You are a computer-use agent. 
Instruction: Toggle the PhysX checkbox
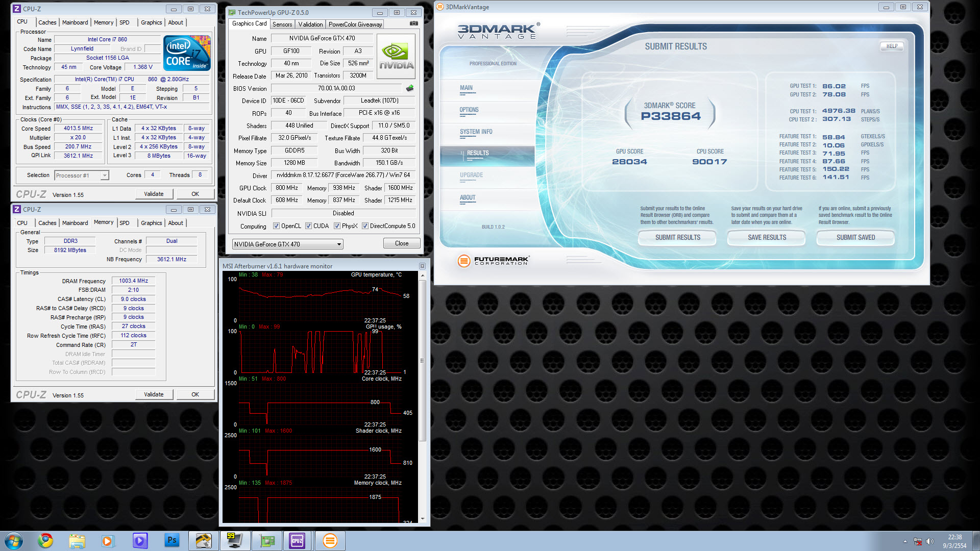(337, 226)
